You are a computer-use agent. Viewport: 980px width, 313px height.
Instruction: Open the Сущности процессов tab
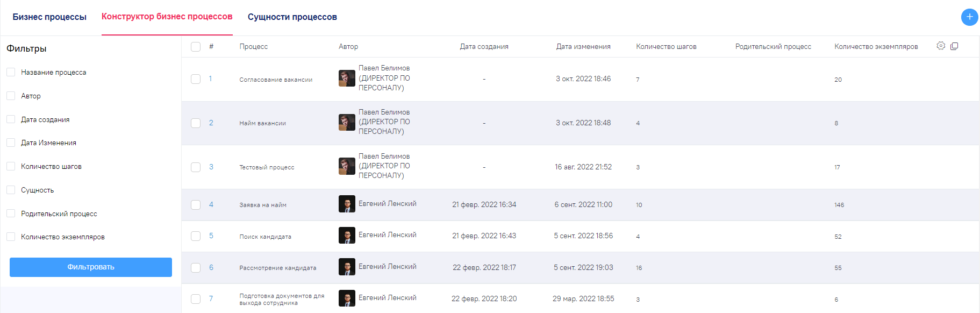(292, 17)
